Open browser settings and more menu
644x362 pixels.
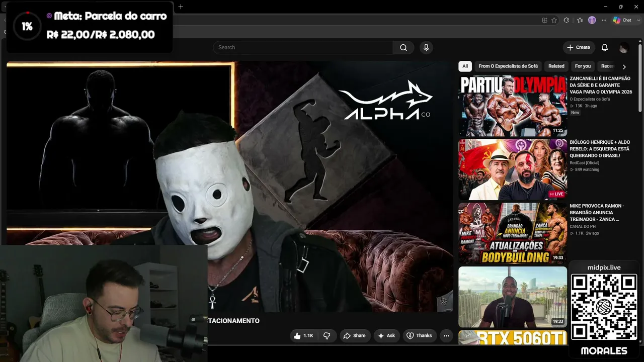pyautogui.click(x=604, y=20)
